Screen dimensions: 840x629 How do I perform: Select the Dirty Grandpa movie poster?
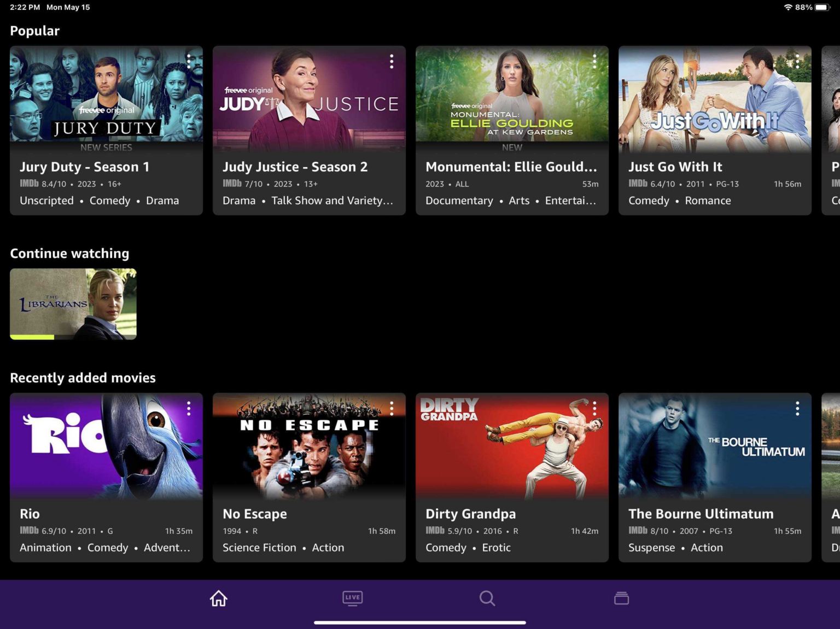512,446
